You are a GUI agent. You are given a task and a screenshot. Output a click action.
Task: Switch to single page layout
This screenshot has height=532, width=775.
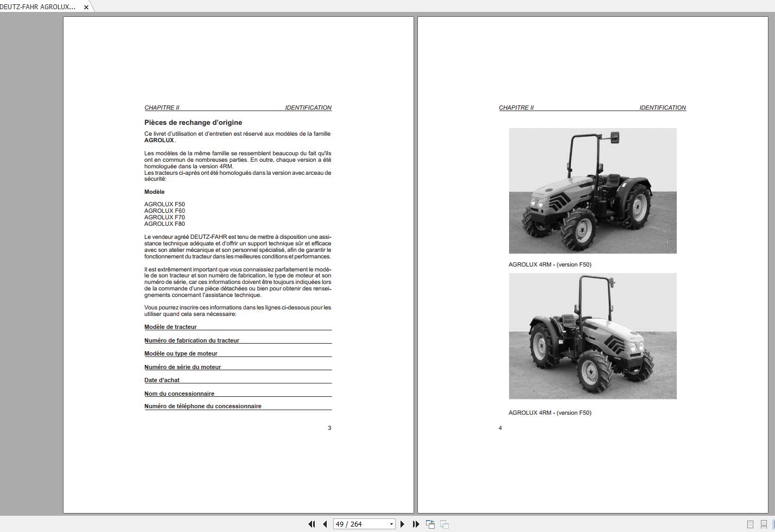750,524
